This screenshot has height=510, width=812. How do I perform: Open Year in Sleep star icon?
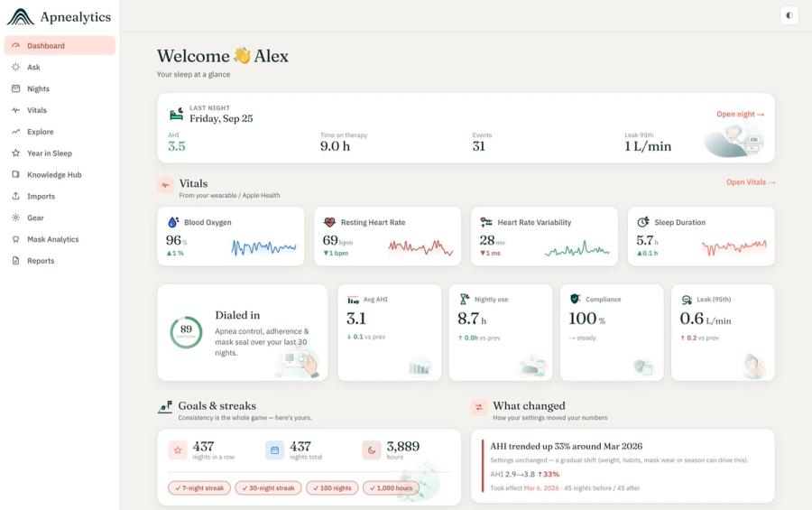[16, 153]
